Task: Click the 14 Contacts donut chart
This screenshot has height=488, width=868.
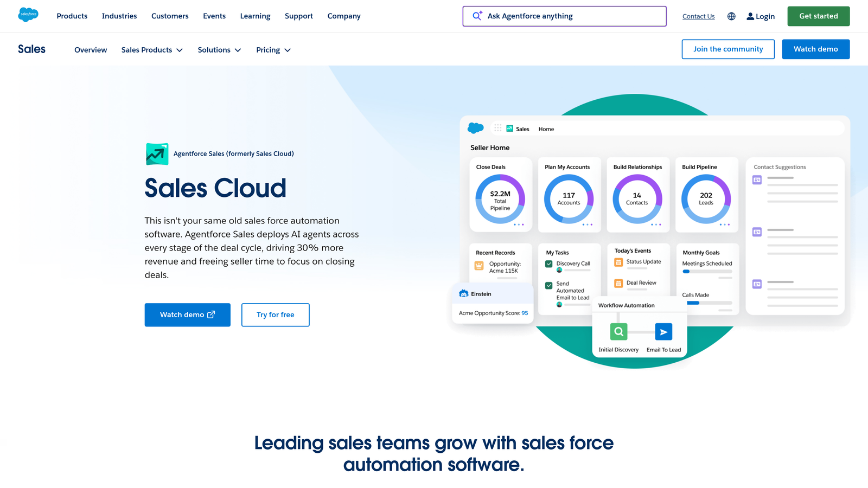Action: (x=637, y=199)
